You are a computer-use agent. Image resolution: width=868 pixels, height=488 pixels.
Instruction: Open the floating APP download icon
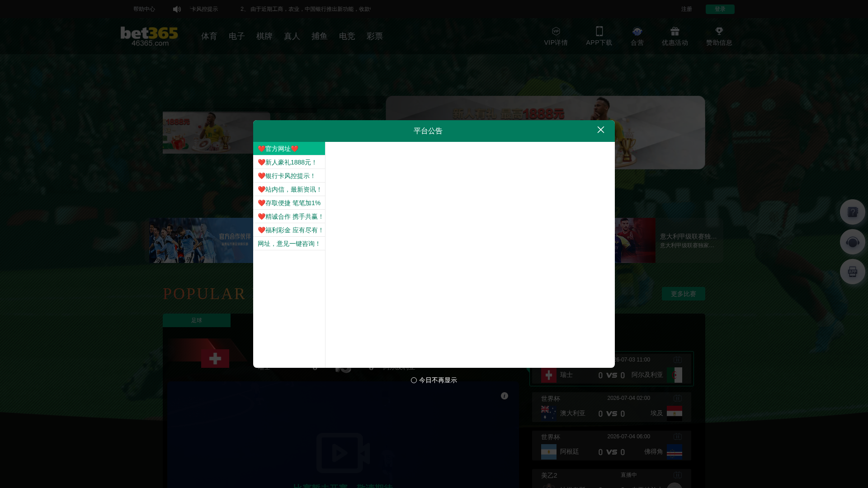852,272
